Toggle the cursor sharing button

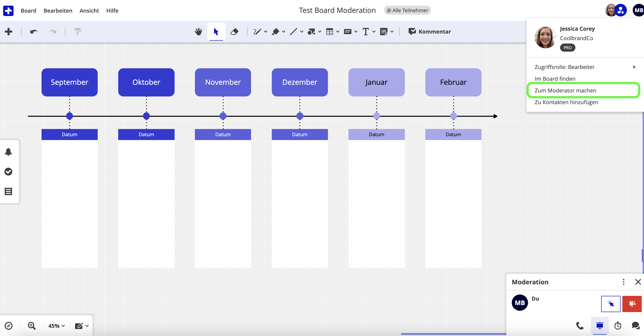[611, 304]
